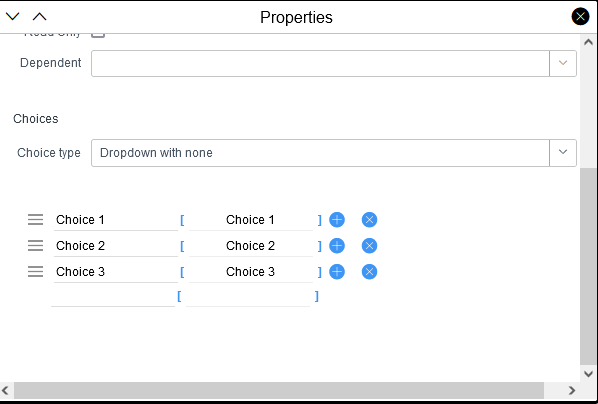Go to next property with down chevron
This screenshot has width=598, height=404.
click(13, 16)
